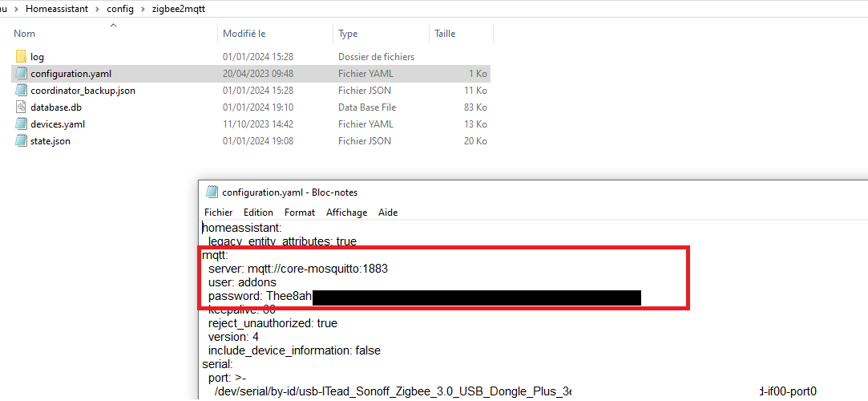Click the state.json file icon
This screenshot has width=868, height=401.
pyautogui.click(x=21, y=141)
